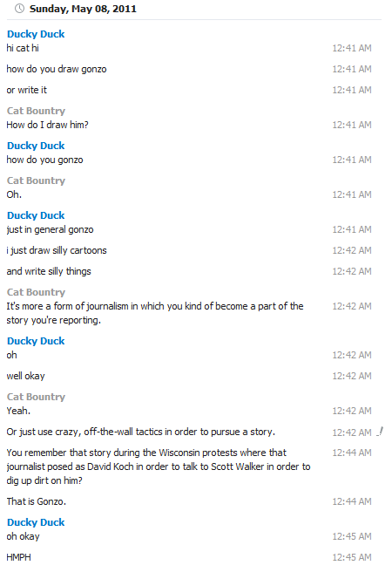Image resolution: width=392 pixels, height=572 pixels.
Task: Select the message 'how do you draw gonzo'
Action: (57, 69)
